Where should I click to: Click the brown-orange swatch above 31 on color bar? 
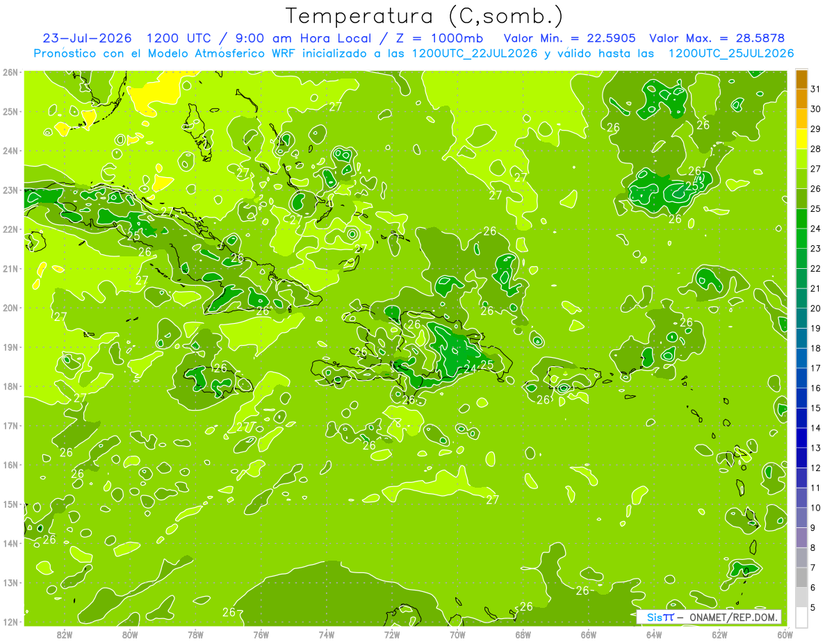[x=801, y=79]
